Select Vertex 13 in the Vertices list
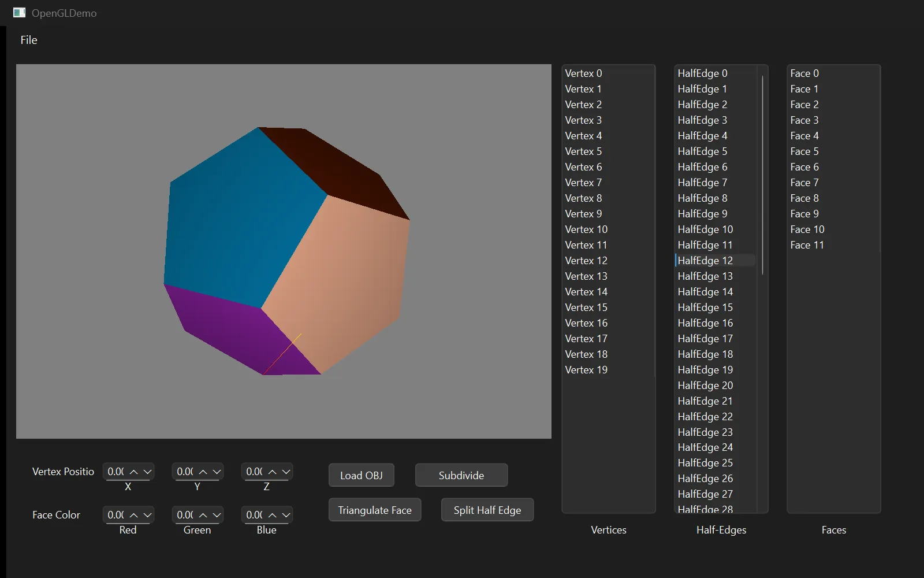This screenshot has width=924, height=578. (608, 276)
